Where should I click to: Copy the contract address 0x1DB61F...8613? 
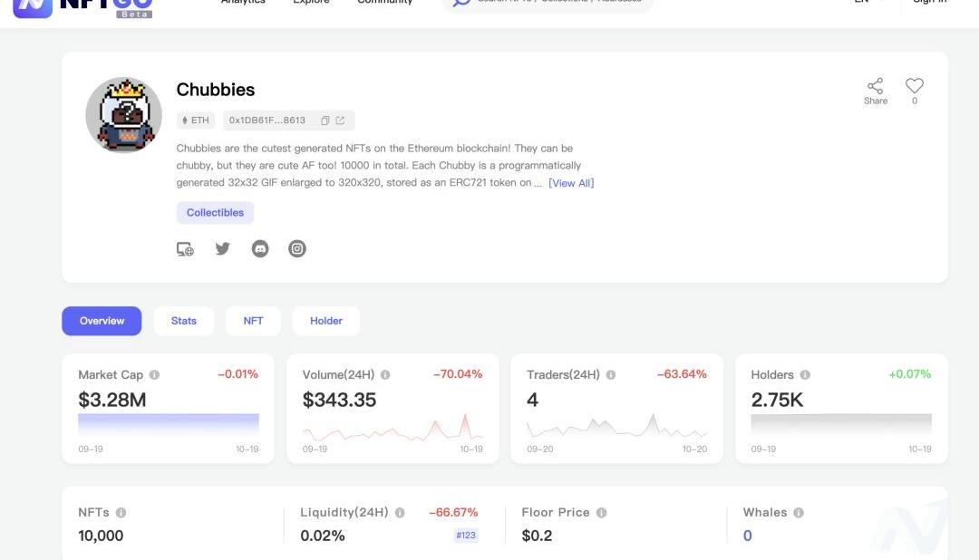tap(325, 121)
